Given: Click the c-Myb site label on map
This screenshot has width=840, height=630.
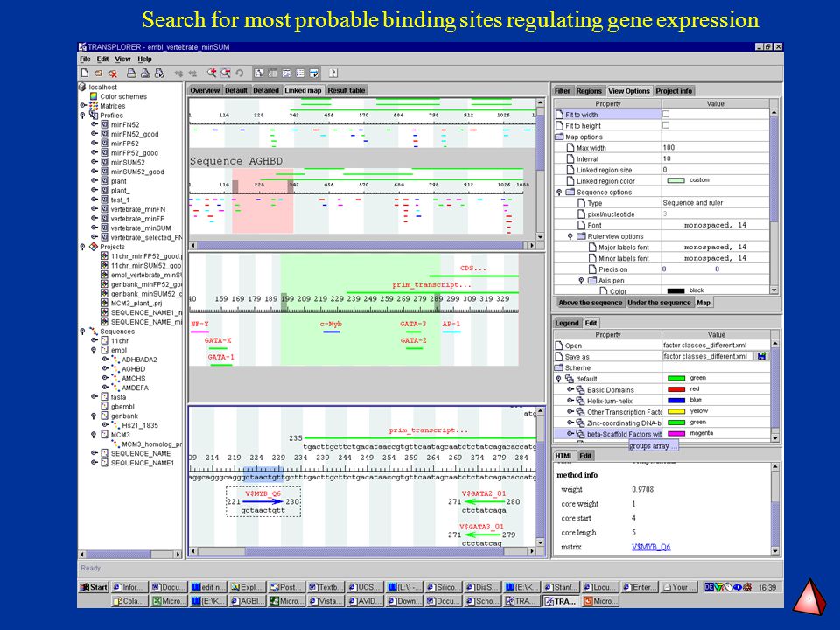Looking at the screenshot, I should click(x=331, y=324).
